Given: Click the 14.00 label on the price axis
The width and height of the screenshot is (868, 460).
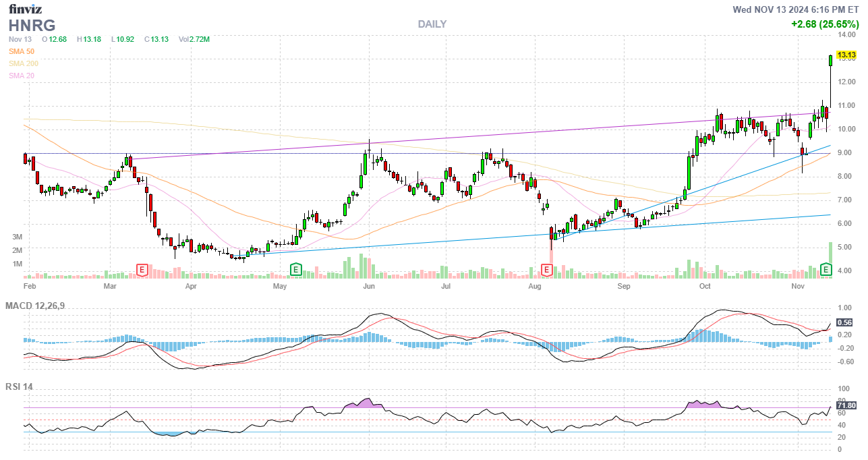Looking at the screenshot, I should pos(846,35).
